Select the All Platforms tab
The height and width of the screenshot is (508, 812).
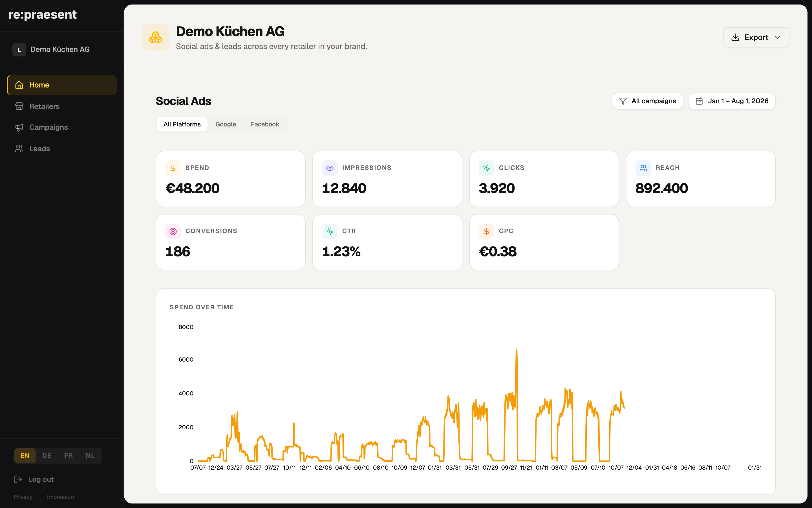pos(182,124)
